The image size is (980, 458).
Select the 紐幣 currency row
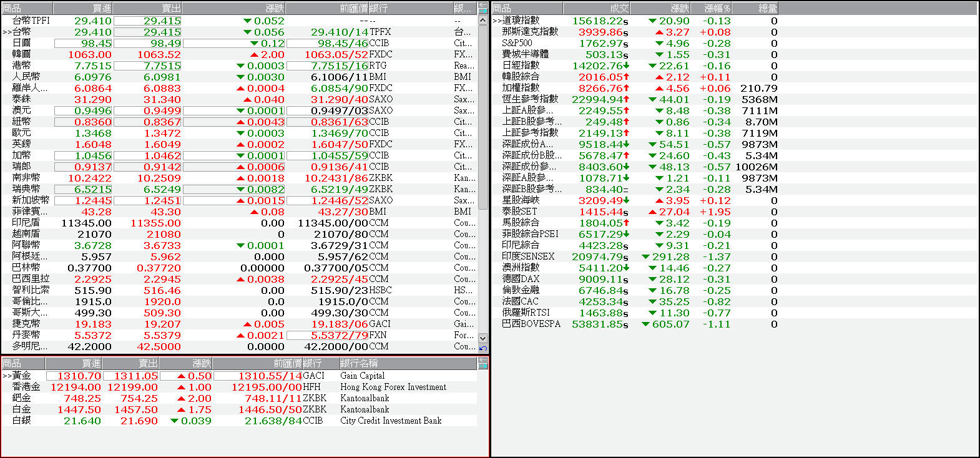pyautogui.click(x=240, y=122)
